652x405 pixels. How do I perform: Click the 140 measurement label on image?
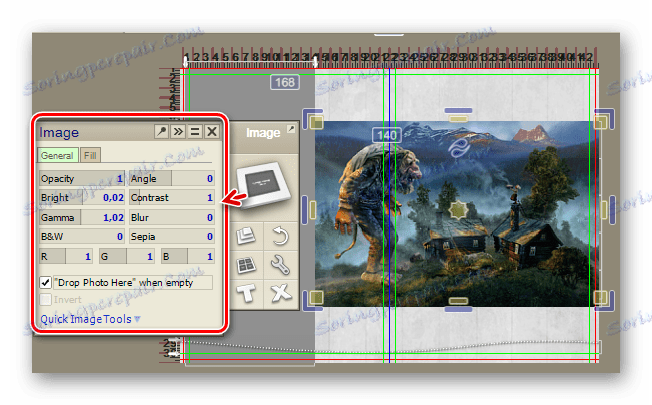(387, 135)
